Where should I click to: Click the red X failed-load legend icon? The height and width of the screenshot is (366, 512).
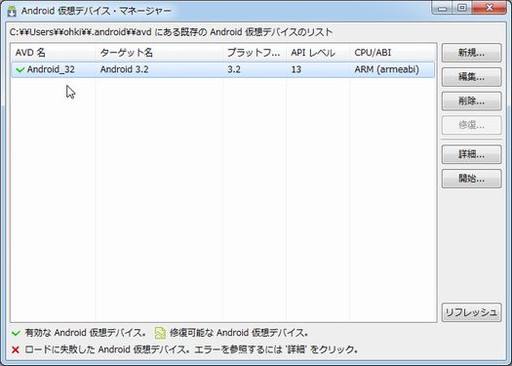[15, 350]
